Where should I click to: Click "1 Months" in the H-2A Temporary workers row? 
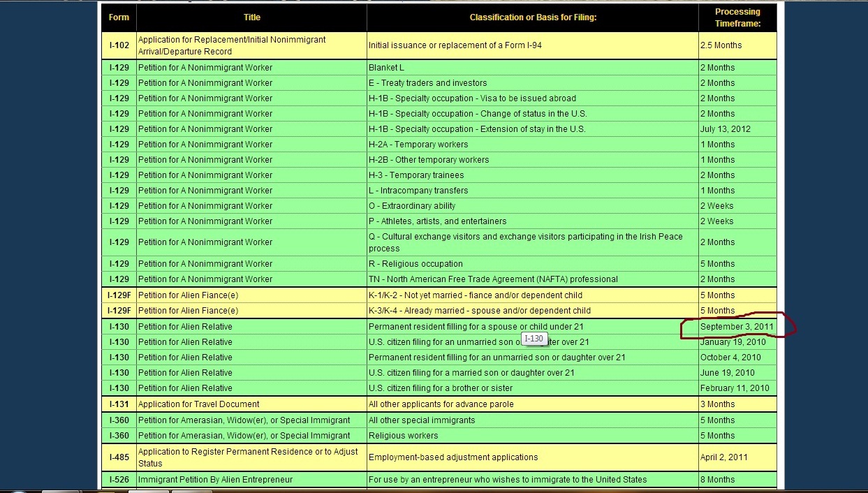(718, 145)
